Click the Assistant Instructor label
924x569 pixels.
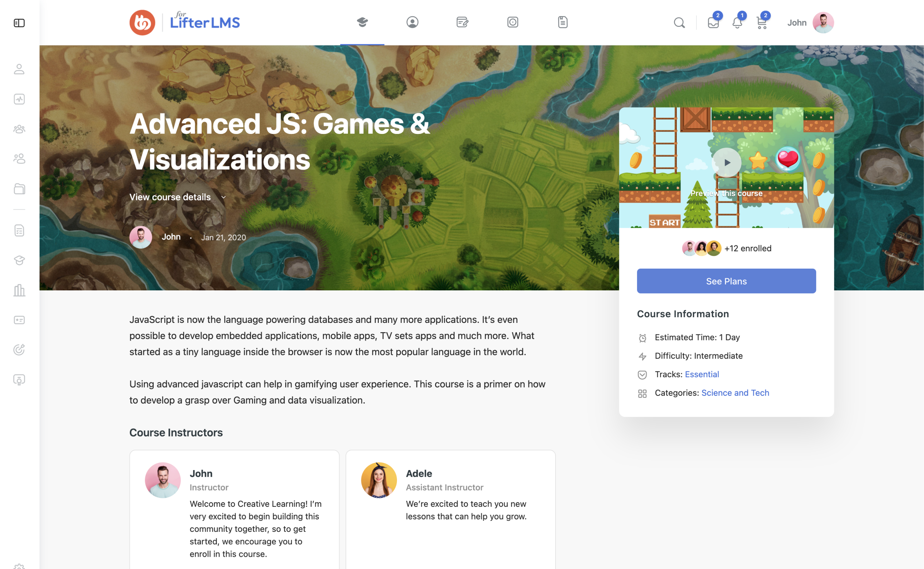tap(444, 487)
